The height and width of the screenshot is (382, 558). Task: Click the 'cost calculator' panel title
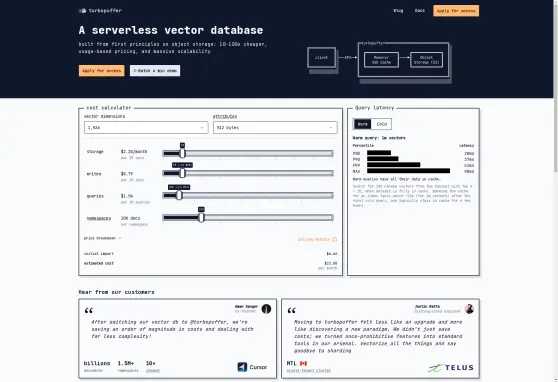[x=109, y=108]
